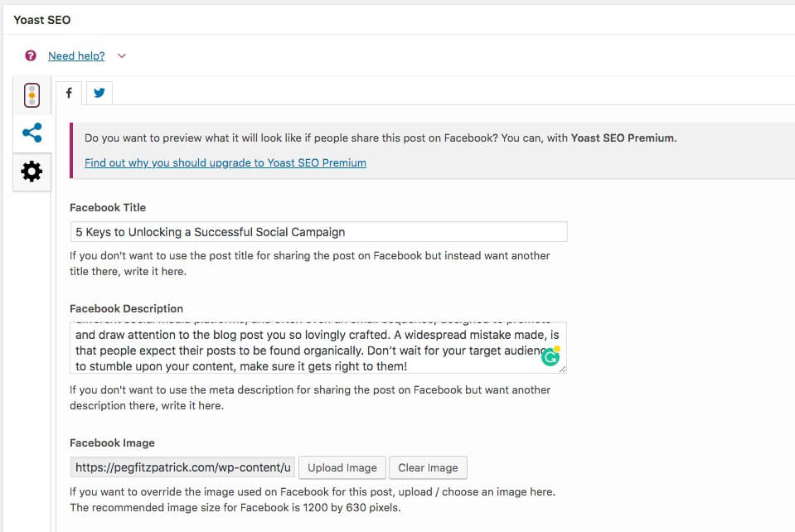
Task: Expand the Need help chevron
Action: (122, 56)
